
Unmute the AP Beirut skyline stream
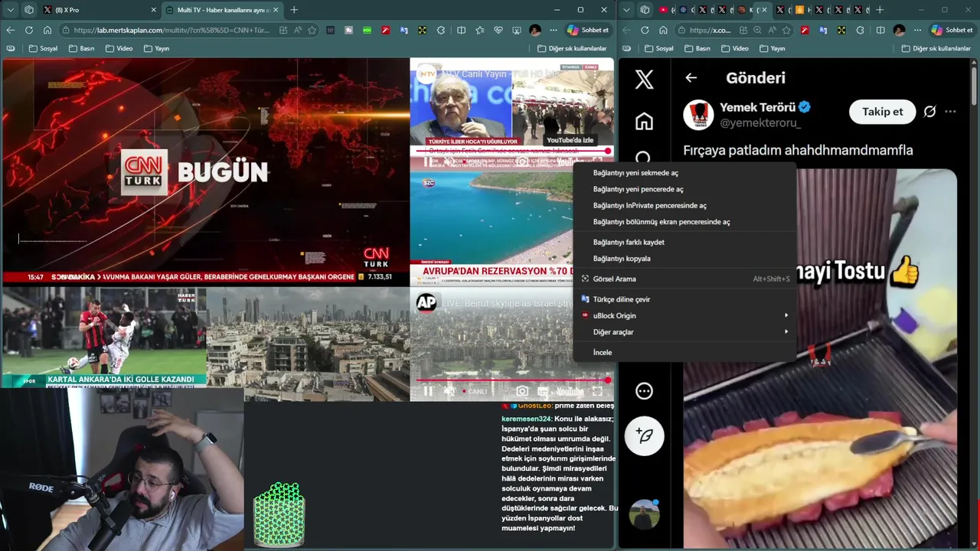449,391
